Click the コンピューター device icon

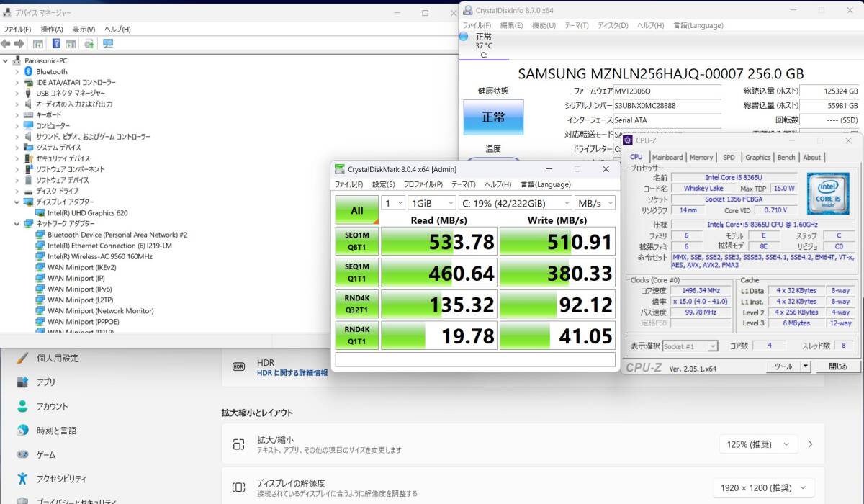(x=29, y=125)
